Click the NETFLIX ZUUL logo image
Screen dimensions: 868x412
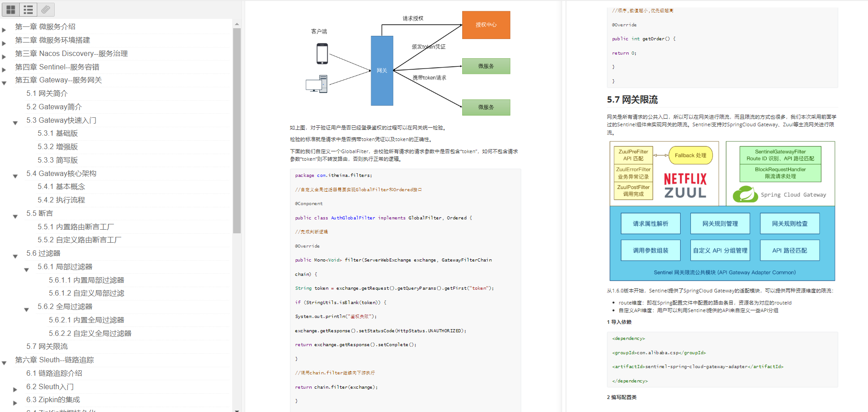point(685,186)
